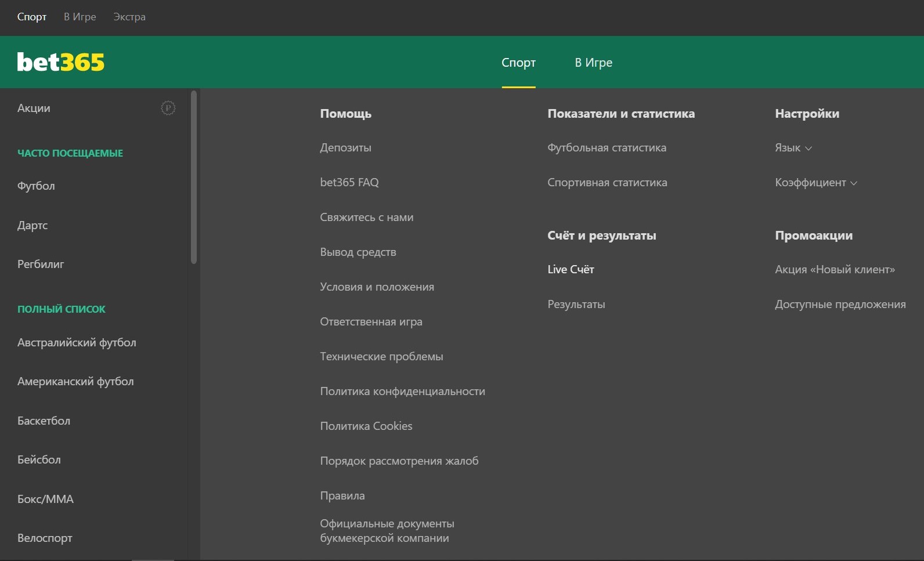Open the В Игре tab in green header
Screen dimensions: 924x561
tap(594, 63)
